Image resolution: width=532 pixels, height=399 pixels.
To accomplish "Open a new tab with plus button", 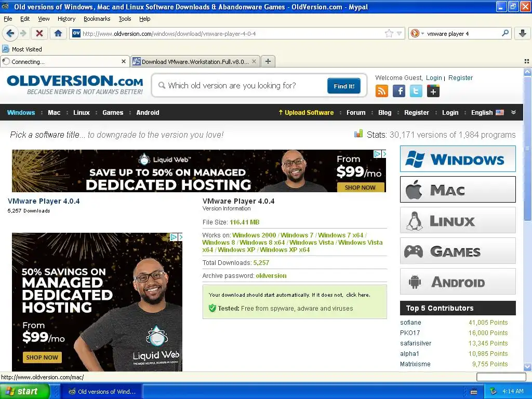I will (x=268, y=61).
